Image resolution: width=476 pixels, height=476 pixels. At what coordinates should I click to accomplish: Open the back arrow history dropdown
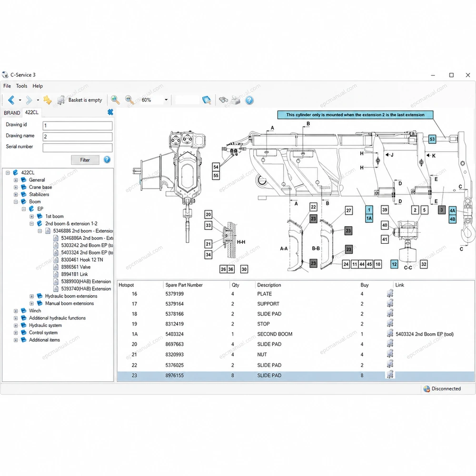(x=20, y=100)
